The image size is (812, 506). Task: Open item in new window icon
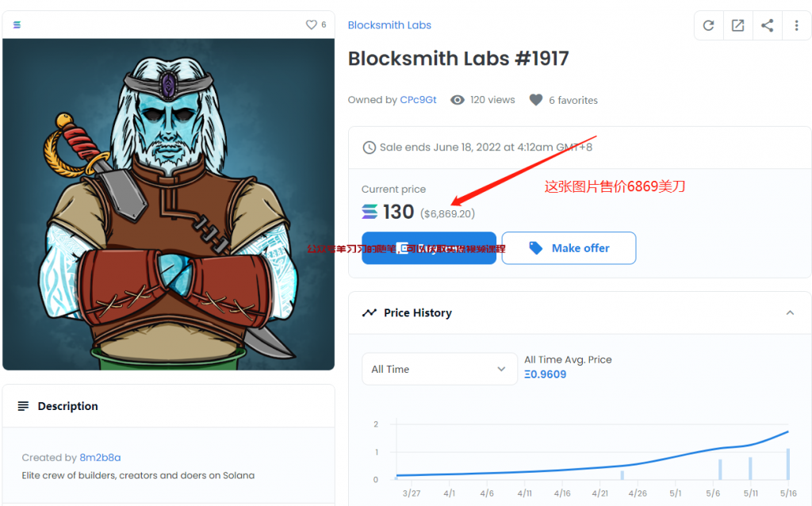(737, 25)
